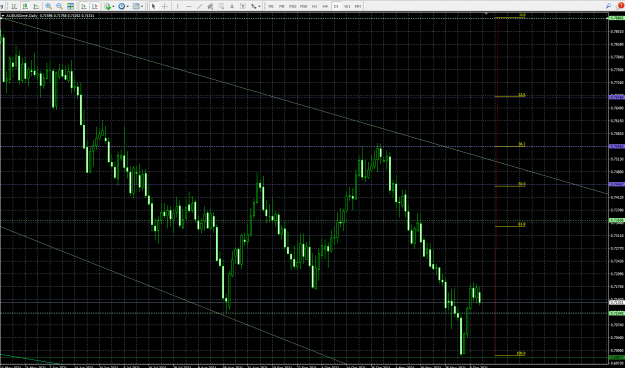Screen dimensions: 625x368
Task: Toggle chart auto scroll
Action: click(84, 6)
